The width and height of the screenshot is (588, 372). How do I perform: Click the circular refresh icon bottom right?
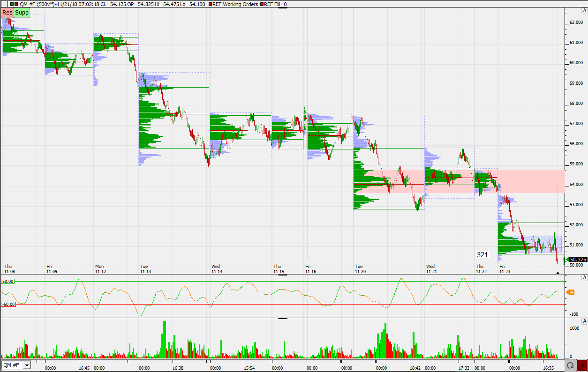click(570, 365)
